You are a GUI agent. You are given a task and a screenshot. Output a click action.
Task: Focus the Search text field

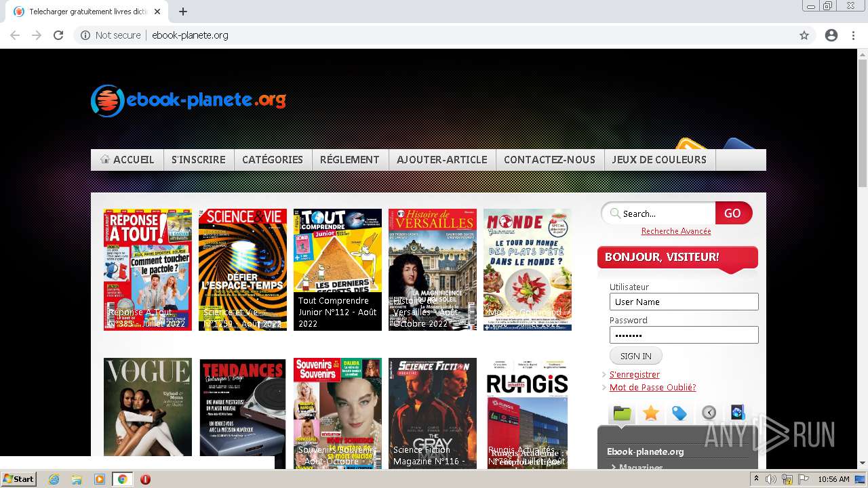(667, 213)
